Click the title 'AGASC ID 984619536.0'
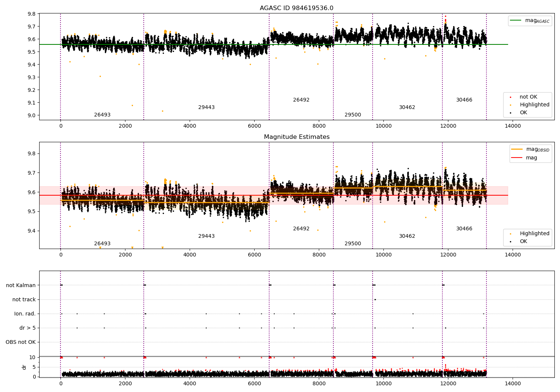 pos(296,8)
